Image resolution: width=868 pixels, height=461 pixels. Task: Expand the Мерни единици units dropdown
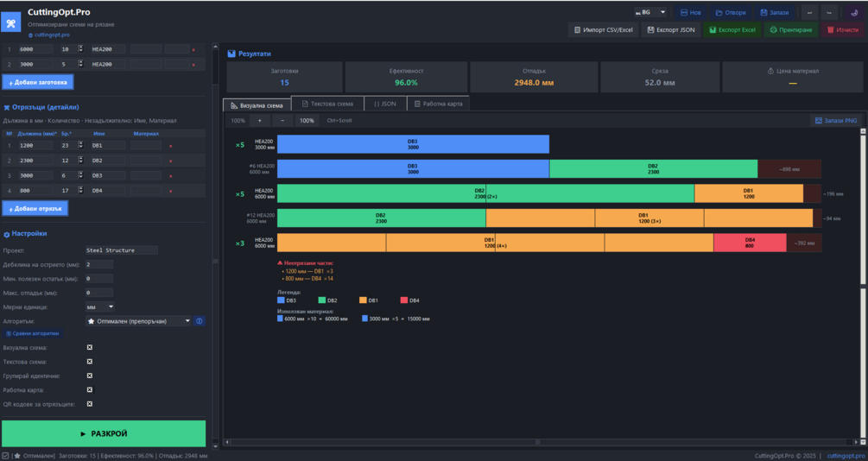pos(100,306)
